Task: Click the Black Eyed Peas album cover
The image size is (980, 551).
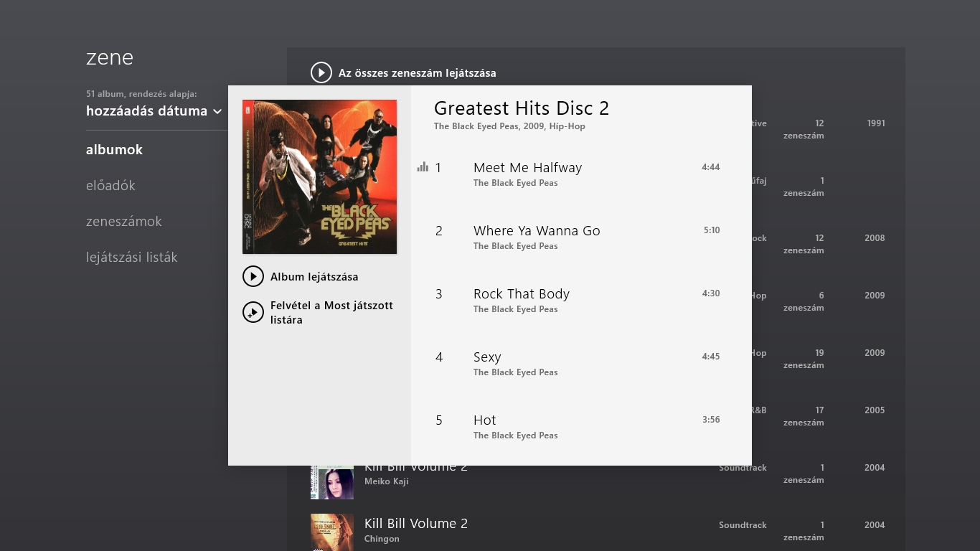Action: [x=319, y=176]
